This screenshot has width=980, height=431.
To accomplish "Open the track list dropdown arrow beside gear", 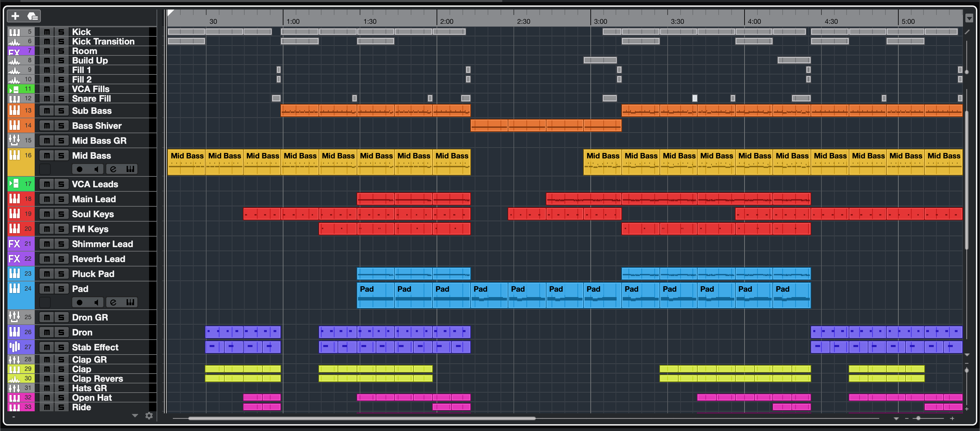I will pos(135,416).
